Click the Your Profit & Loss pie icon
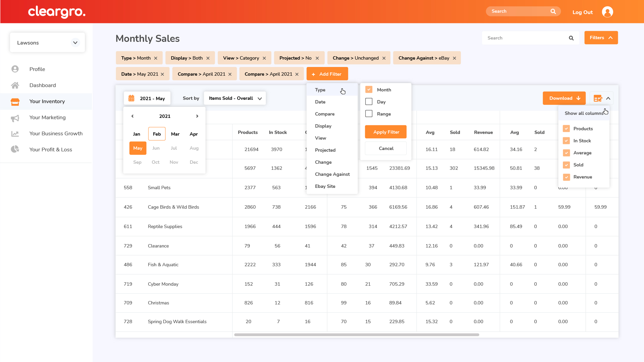 (x=15, y=149)
